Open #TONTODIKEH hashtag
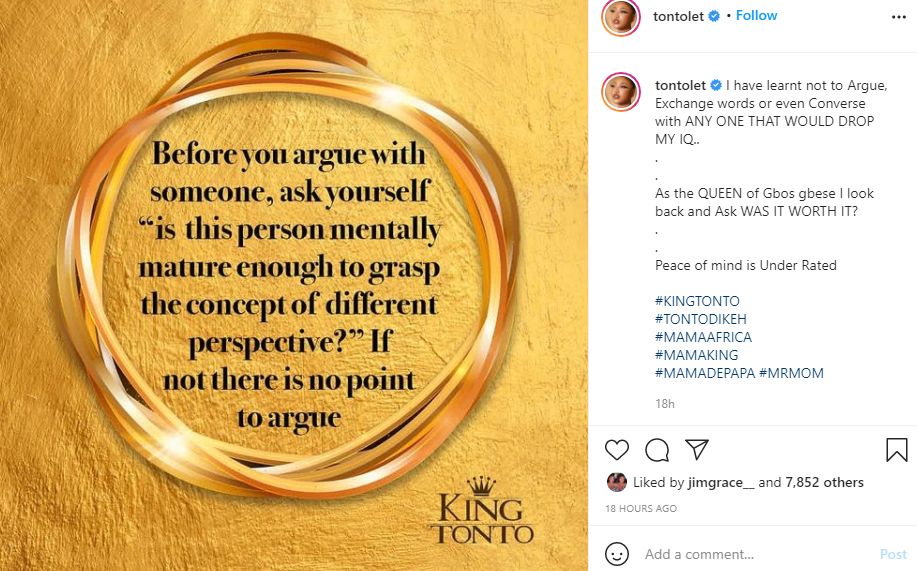 700,319
